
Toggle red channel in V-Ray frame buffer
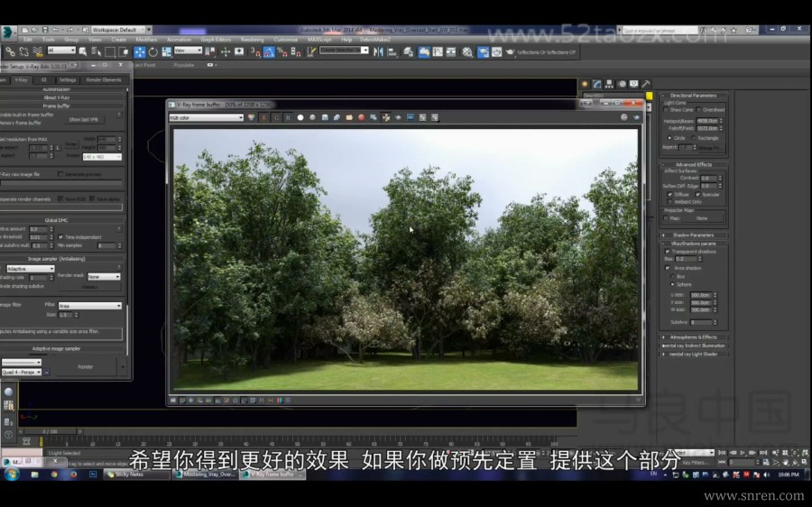coord(263,117)
